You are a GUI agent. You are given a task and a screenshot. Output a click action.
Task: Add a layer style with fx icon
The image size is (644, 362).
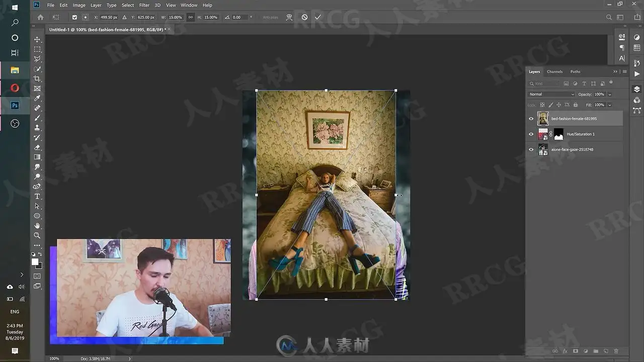(565, 351)
